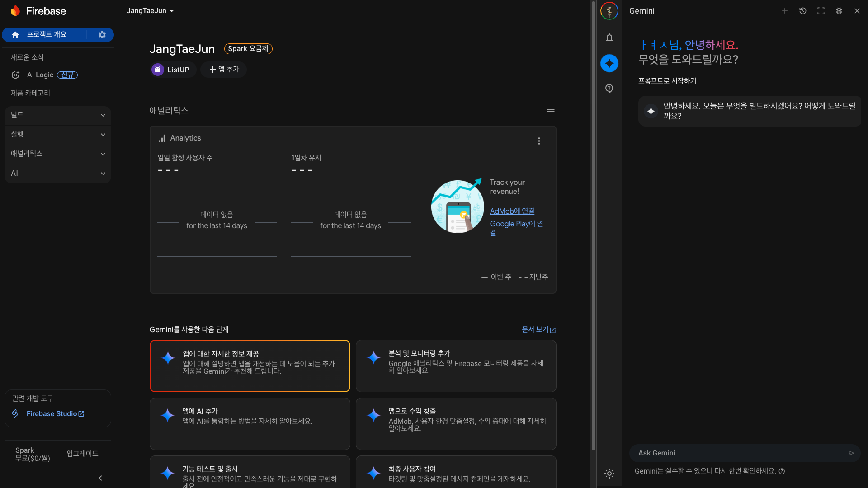Open the help question mark icon
The width and height of the screenshot is (868, 488).
pos(609,88)
